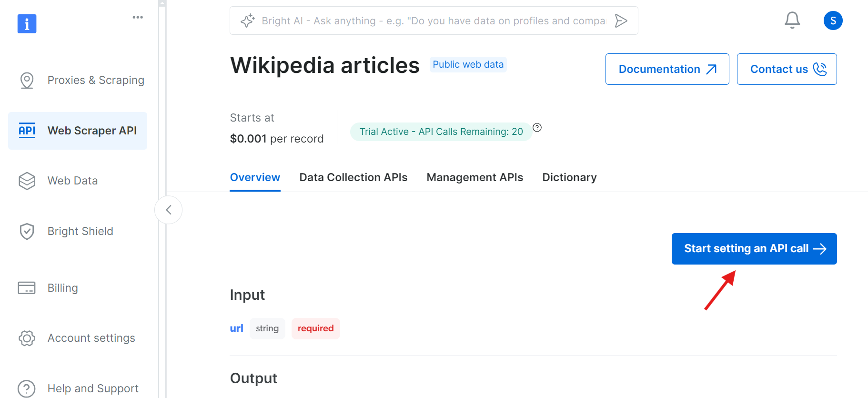
Task: Click the Bright Shield icon
Action: click(x=27, y=231)
